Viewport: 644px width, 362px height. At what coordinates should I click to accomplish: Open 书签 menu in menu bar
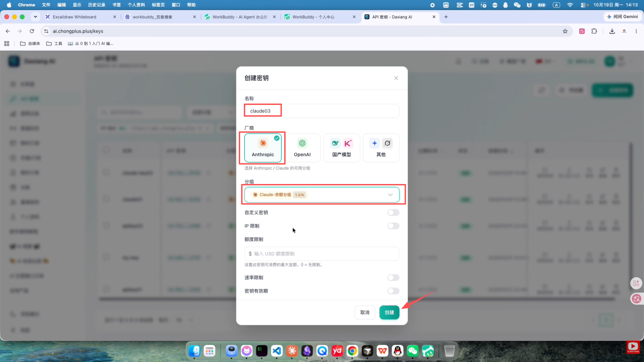[x=116, y=5]
